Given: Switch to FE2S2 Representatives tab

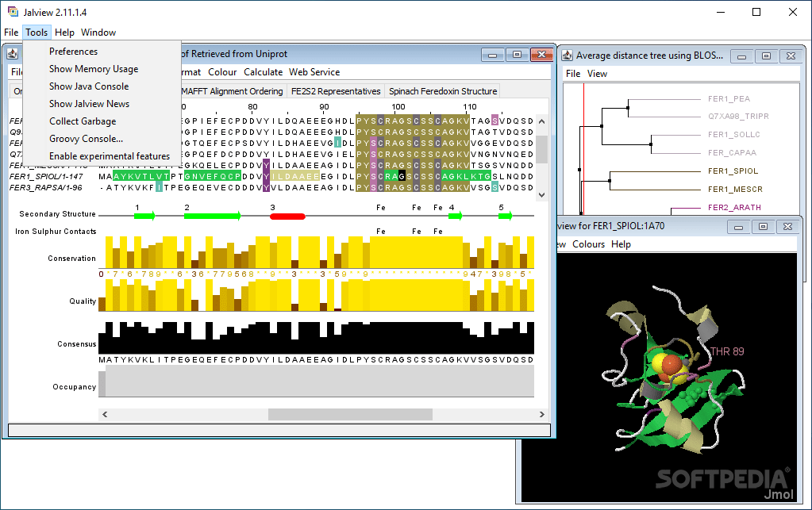Looking at the screenshot, I should [336, 91].
